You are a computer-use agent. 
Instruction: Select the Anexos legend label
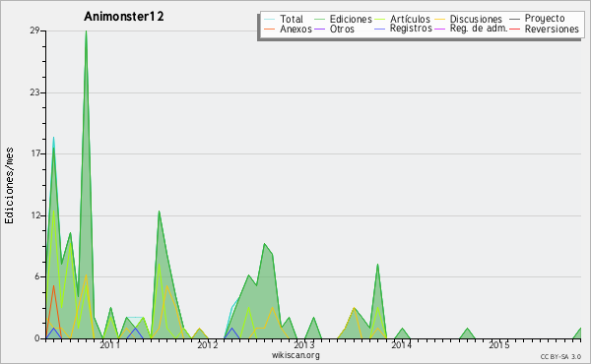pyautogui.click(x=295, y=29)
